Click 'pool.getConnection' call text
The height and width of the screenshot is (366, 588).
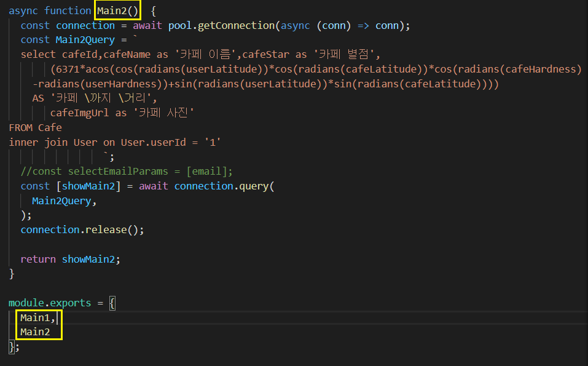point(221,25)
